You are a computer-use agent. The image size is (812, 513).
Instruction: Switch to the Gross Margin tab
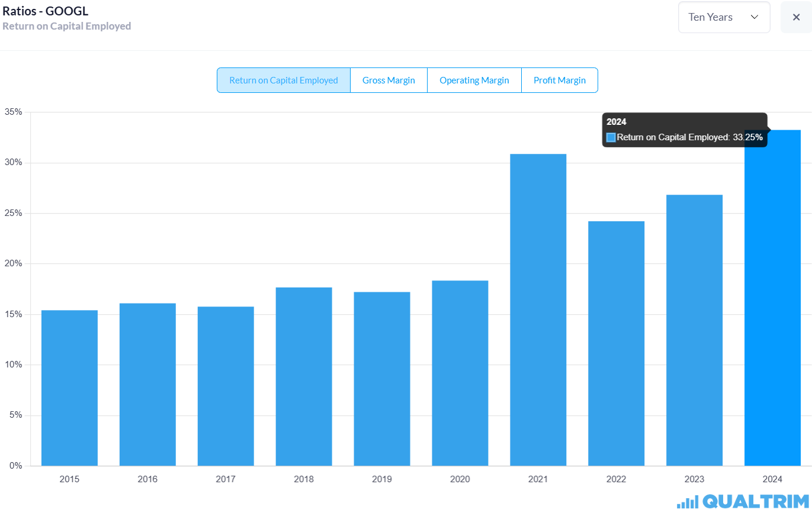(389, 80)
